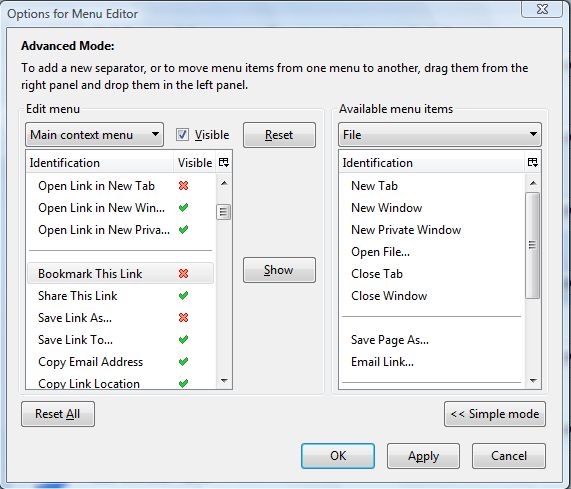The width and height of the screenshot is (571, 489).
Task: Expand the Main context menu dropdown
Action: coord(94,135)
